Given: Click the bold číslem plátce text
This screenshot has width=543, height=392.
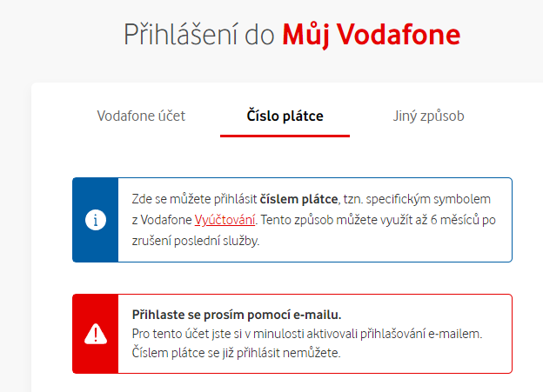Looking at the screenshot, I should point(298,199).
